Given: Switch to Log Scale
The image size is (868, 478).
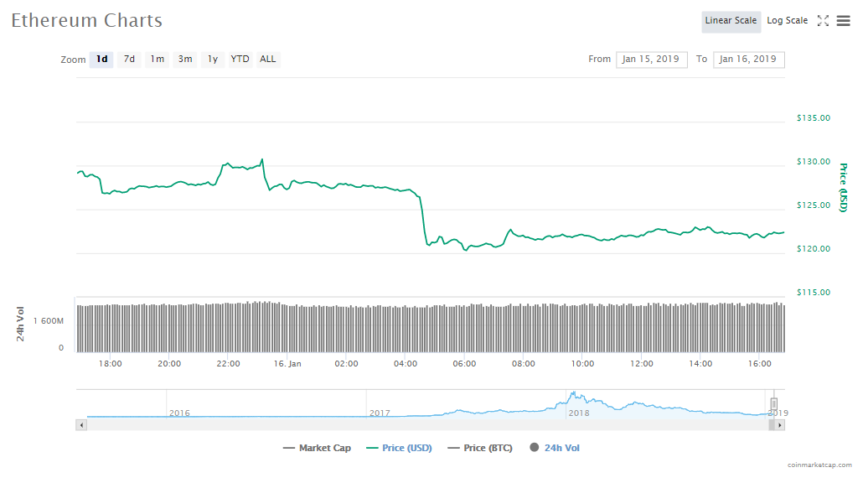Looking at the screenshot, I should [787, 21].
